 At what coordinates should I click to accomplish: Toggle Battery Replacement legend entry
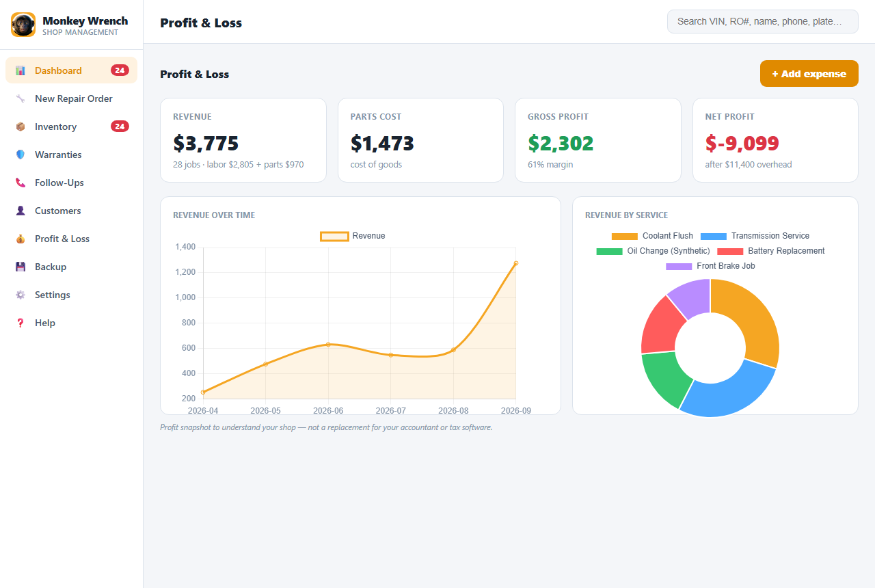[x=770, y=251]
